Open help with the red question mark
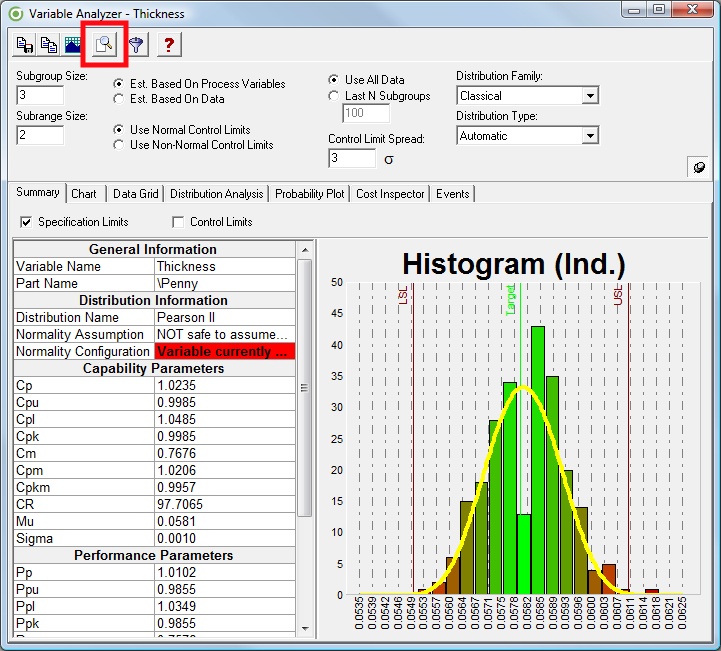 pos(169,45)
